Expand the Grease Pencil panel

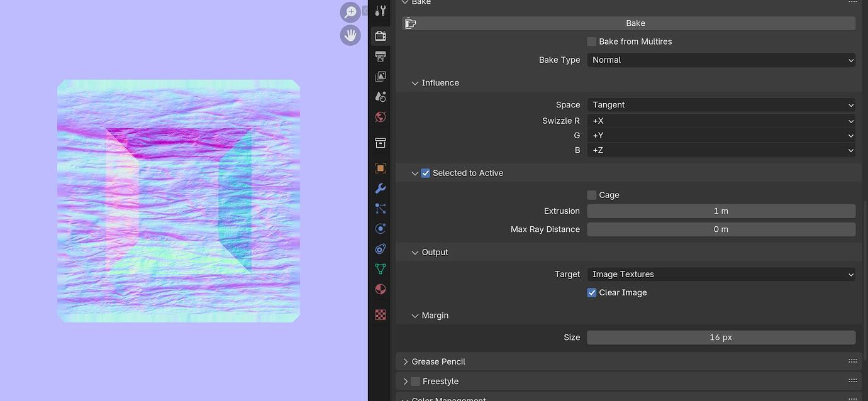tap(405, 361)
